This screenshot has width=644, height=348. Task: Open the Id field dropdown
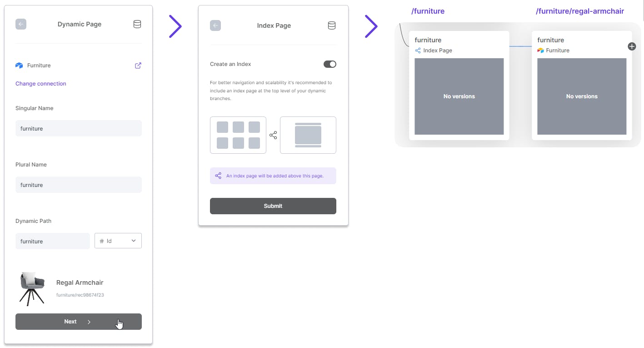click(118, 241)
